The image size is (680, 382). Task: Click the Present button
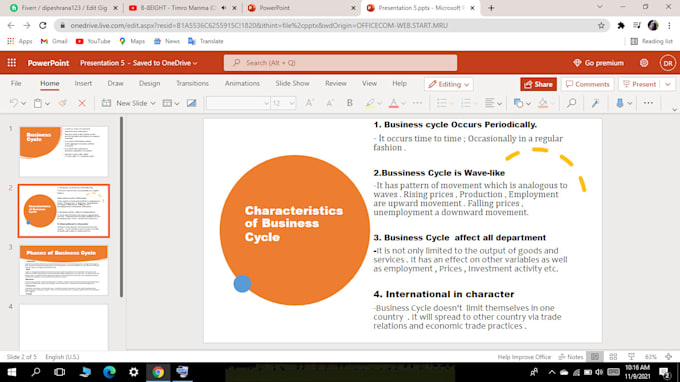(x=640, y=84)
